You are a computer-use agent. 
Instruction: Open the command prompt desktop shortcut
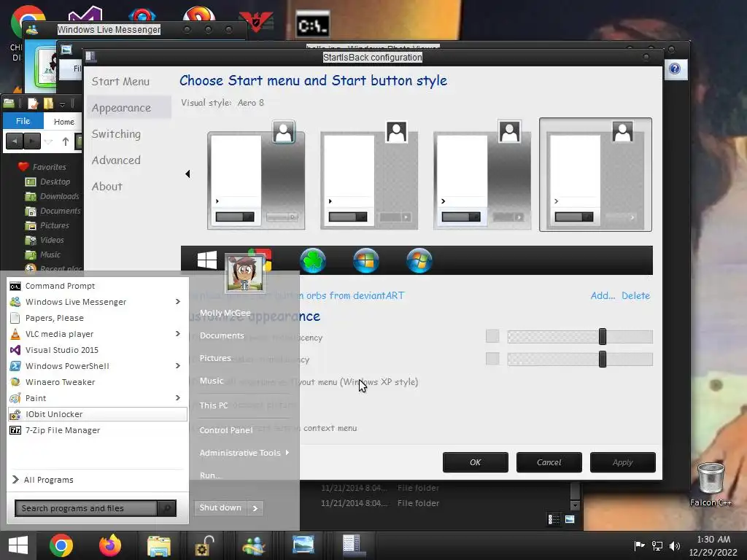(x=312, y=25)
